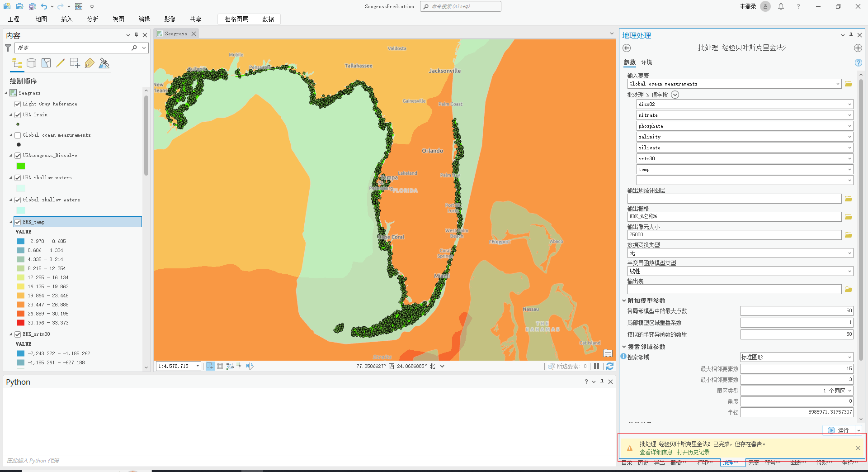Click the pause drawing icon in status bar
Viewport: 868px width, 472px height.
click(597, 366)
